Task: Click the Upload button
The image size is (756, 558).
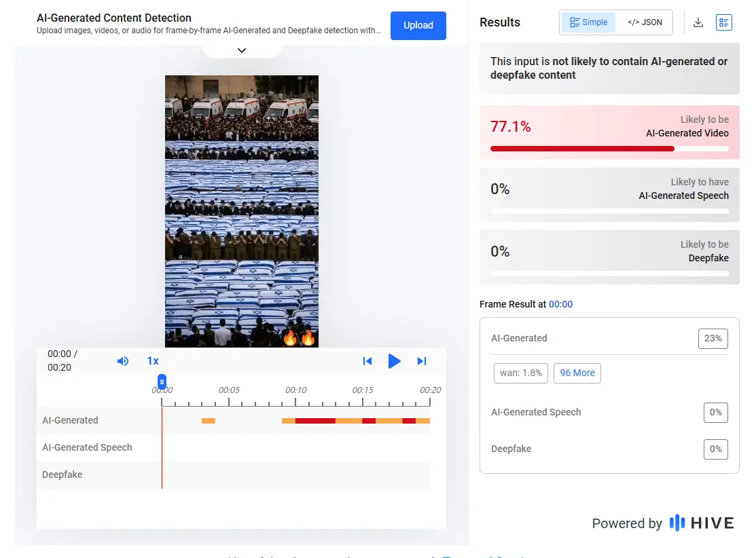Action: coord(418,26)
